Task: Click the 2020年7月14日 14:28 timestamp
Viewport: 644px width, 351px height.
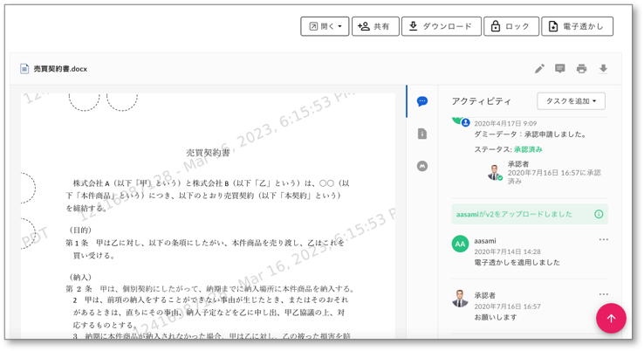Action: (x=507, y=251)
